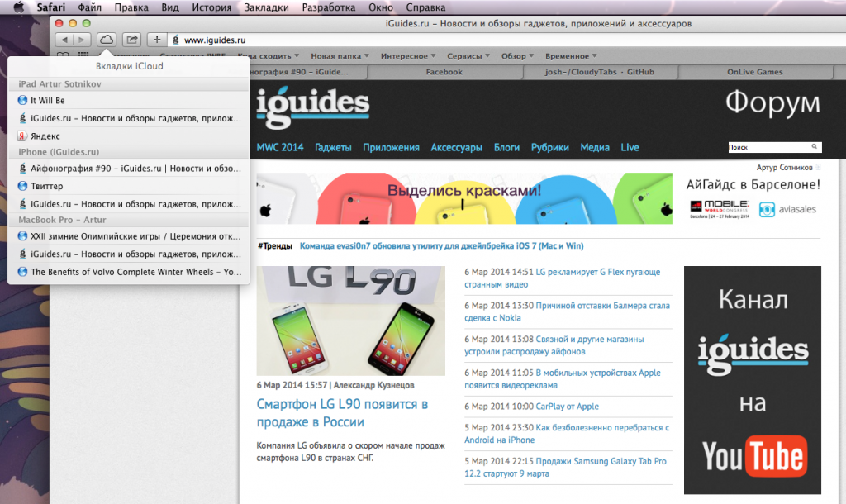846x504 pixels.
Task: Open iPad tab It Will Be
Action: (130, 100)
